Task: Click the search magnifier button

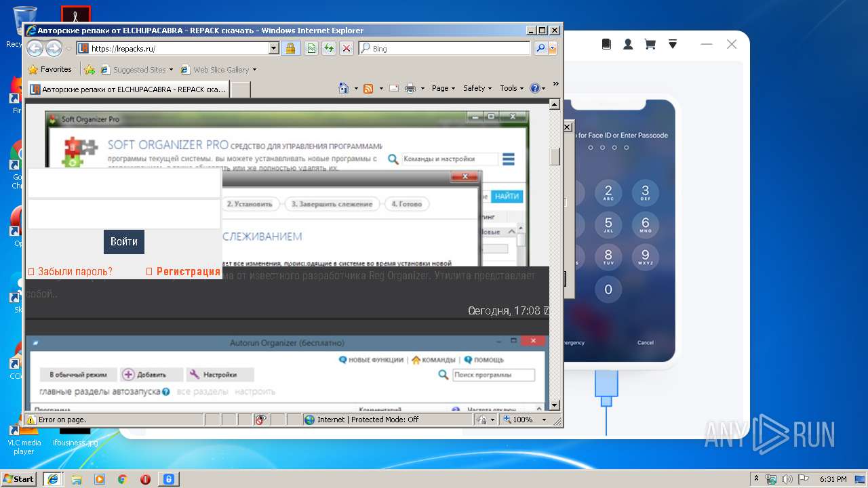Action: (x=540, y=48)
